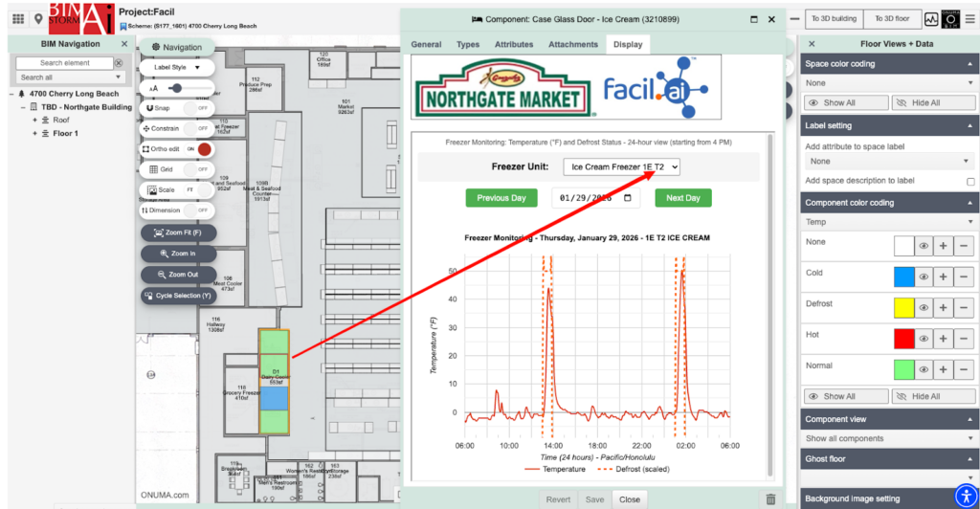Expand the Label Style dropdown

tap(176, 67)
